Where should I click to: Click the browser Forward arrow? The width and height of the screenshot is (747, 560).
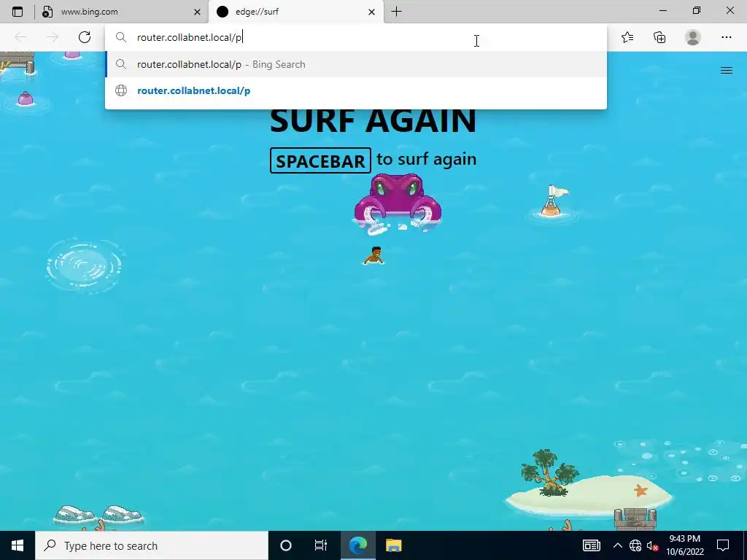click(53, 37)
